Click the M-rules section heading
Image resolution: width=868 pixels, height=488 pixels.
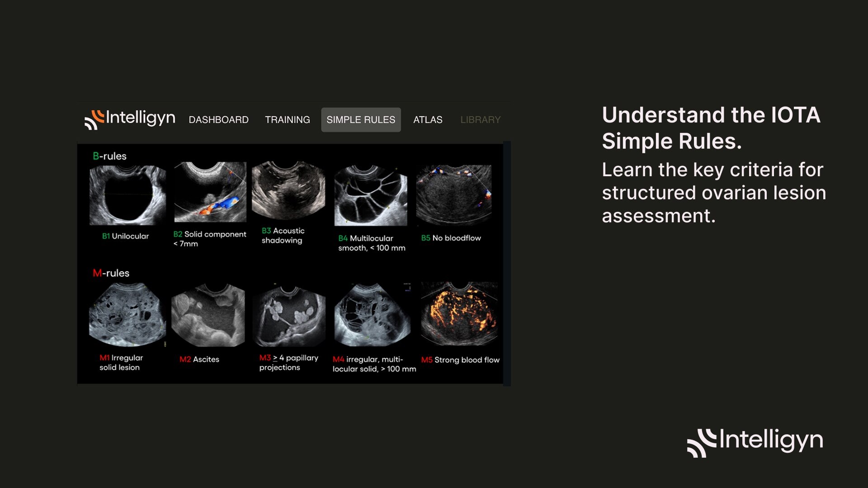click(111, 273)
